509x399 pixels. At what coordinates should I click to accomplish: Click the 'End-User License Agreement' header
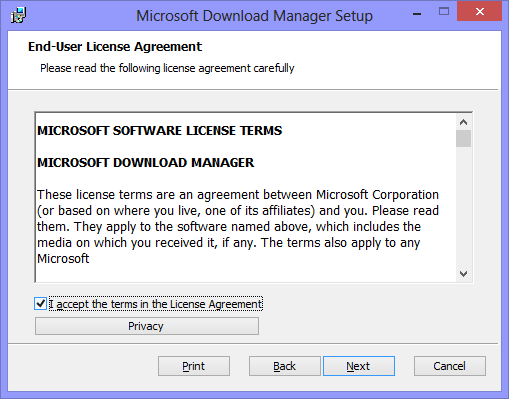tap(115, 47)
